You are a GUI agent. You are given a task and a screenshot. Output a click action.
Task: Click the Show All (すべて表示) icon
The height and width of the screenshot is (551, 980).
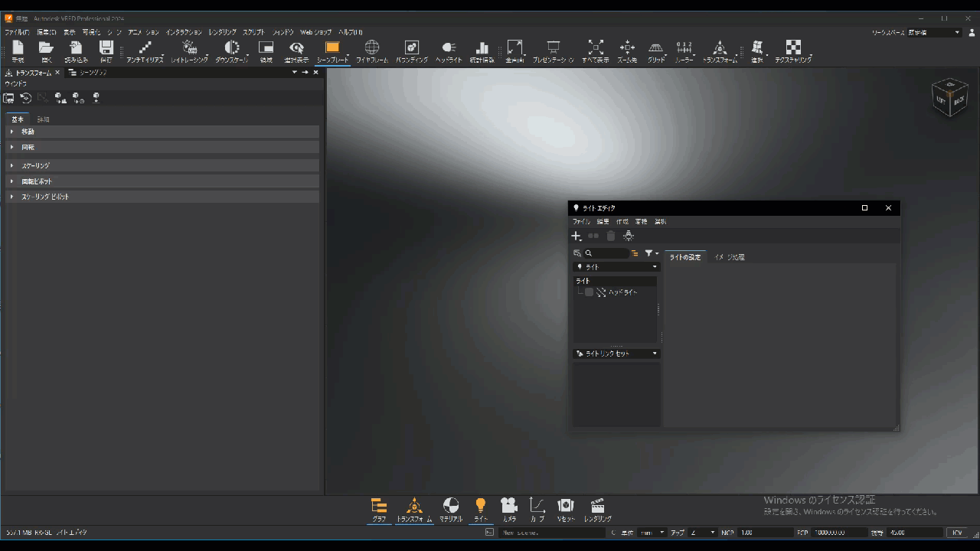pyautogui.click(x=596, y=51)
